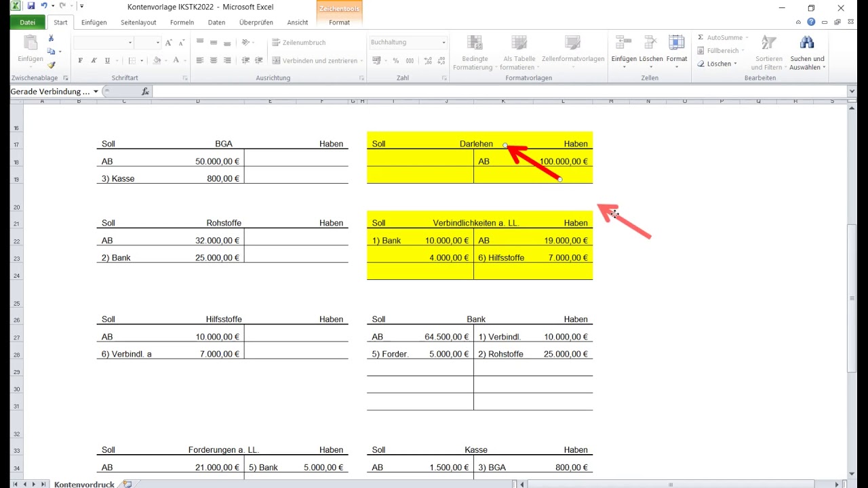
Task: Align text right in the cell
Action: [x=227, y=60]
